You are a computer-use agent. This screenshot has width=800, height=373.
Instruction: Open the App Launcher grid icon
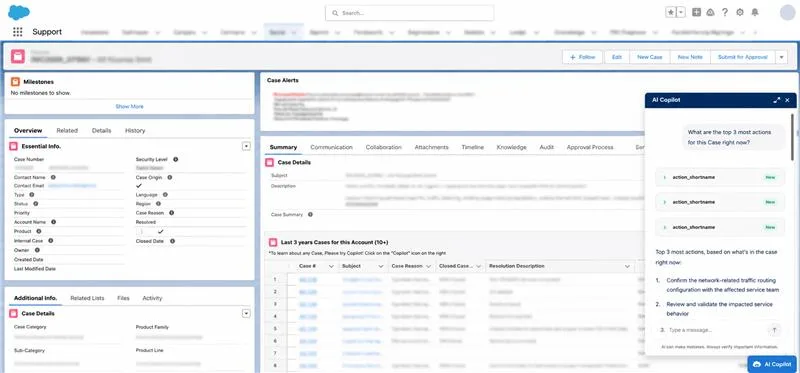pyautogui.click(x=17, y=32)
